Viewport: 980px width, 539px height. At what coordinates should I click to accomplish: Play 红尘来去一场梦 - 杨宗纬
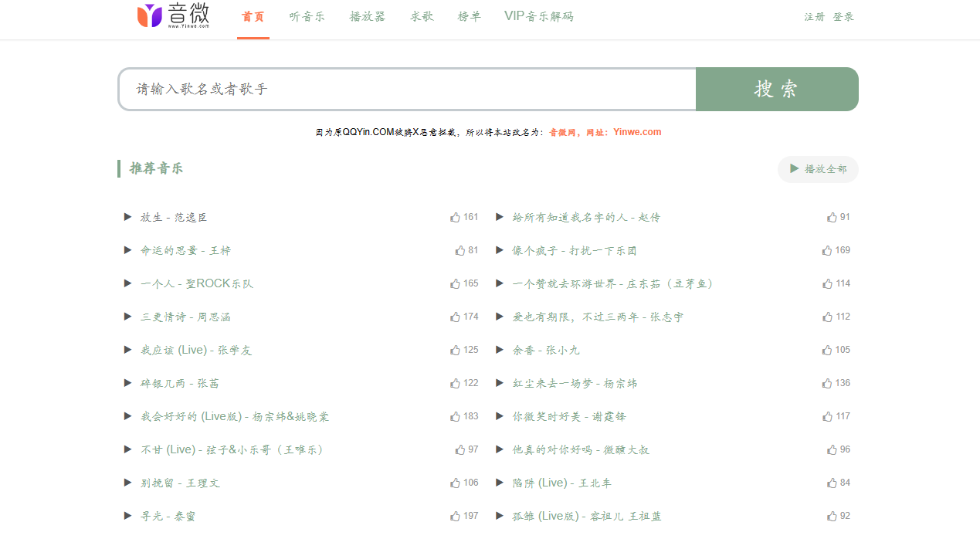pos(500,383)
